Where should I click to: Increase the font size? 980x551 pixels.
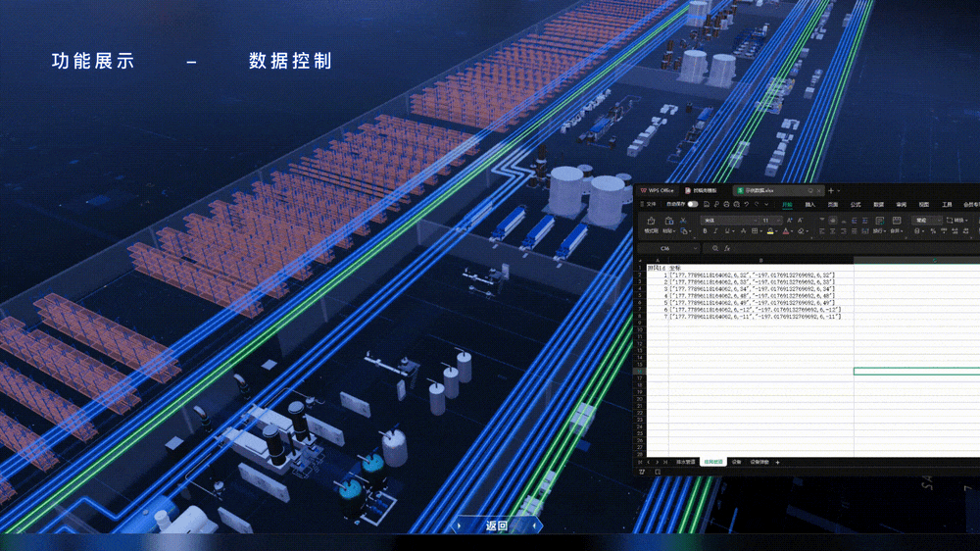789,221
